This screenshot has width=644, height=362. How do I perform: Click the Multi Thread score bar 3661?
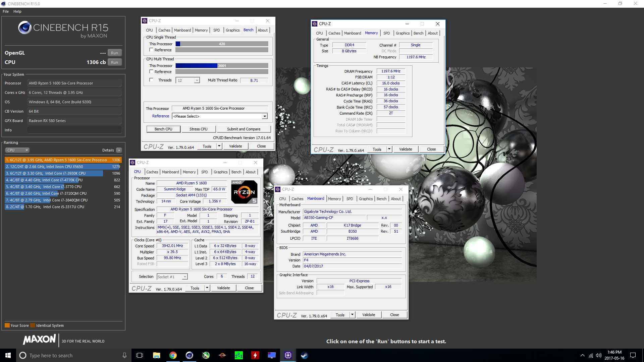pos(222,66)
